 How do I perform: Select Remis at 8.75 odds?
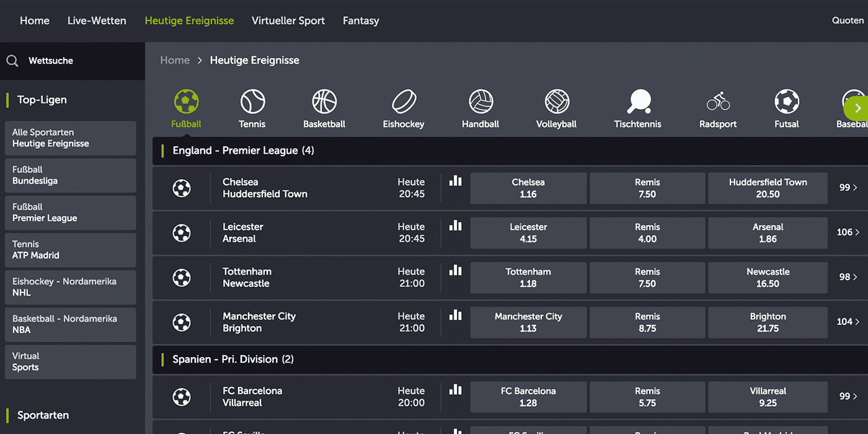pos(647,322)
